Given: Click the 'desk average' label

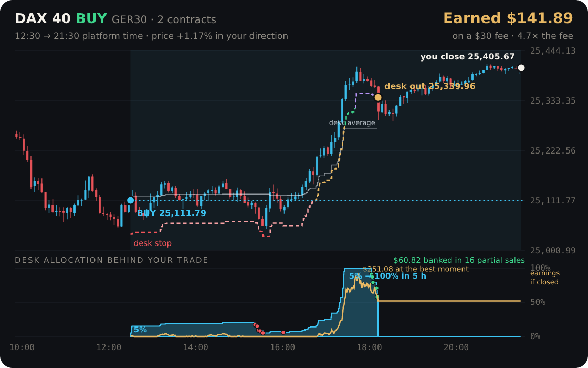Looking at the screenshot, I should tap(352, 123).
